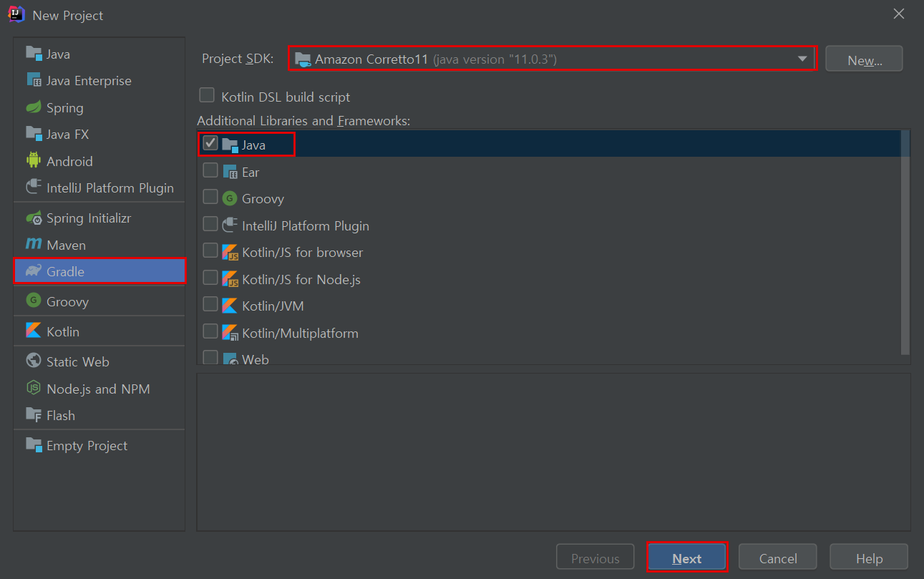
Task: Check the Kotlin/Multiplatform checkbox
Action: 210,331
